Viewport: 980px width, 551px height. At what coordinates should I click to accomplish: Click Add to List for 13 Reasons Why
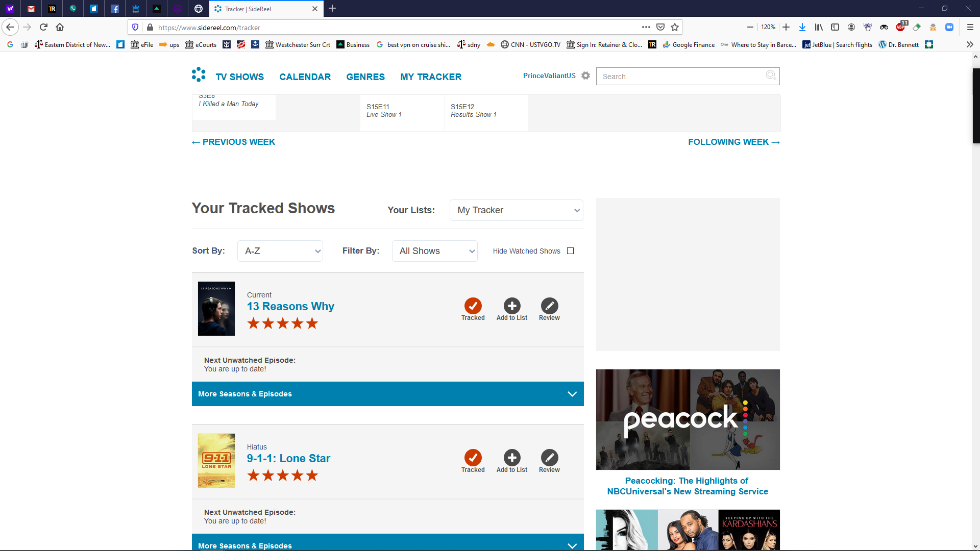(x=512, y=306)
